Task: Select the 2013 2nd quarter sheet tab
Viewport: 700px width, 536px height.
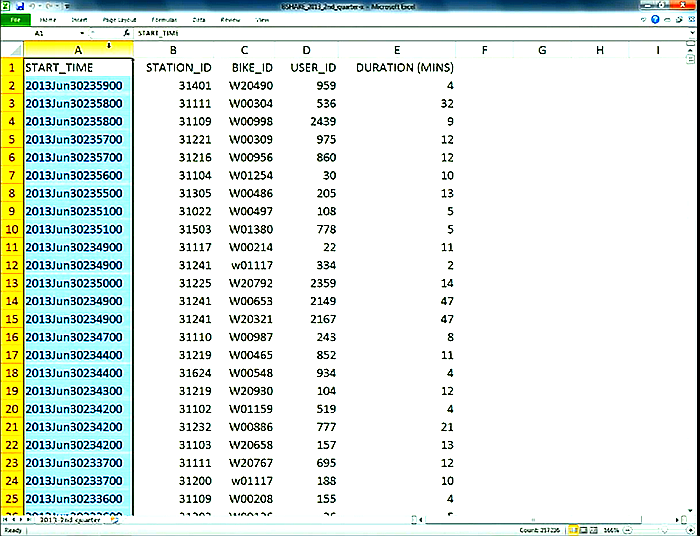Action: 72,520
